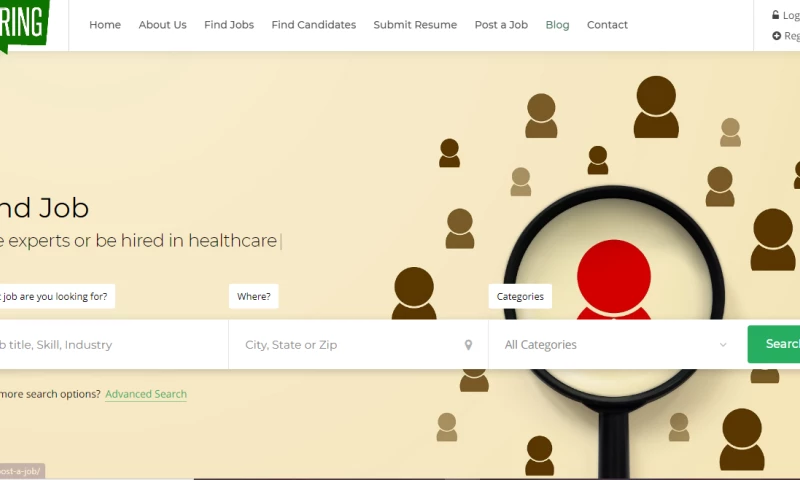800x480 pixels.
Task: Open the Find Jobs menu item
Action: (229, 25)
